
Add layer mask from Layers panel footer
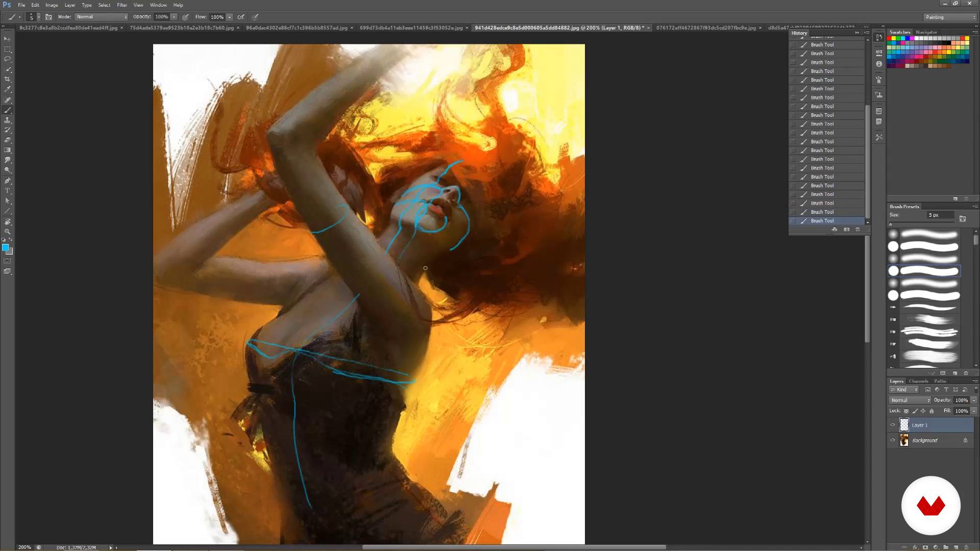(925, 547)
